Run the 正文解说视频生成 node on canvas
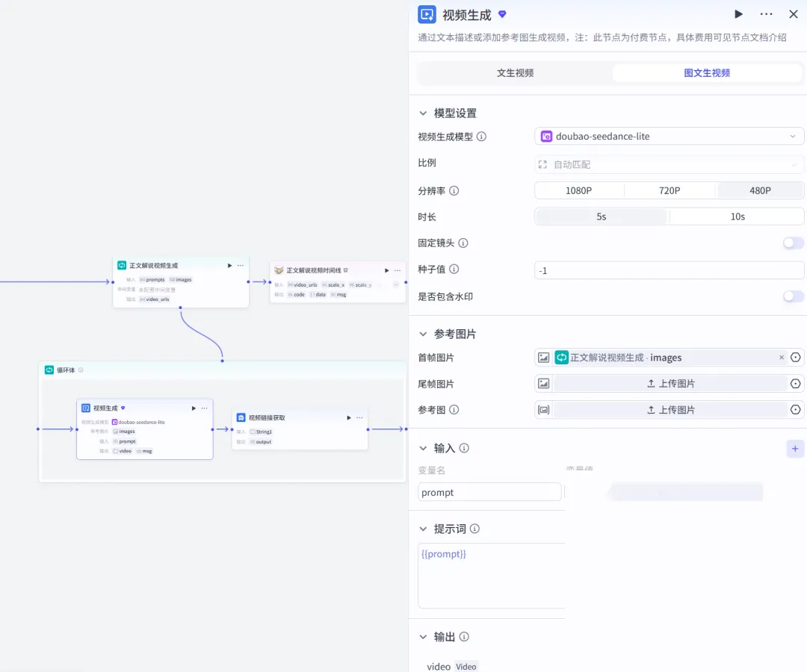 (229, 265)
